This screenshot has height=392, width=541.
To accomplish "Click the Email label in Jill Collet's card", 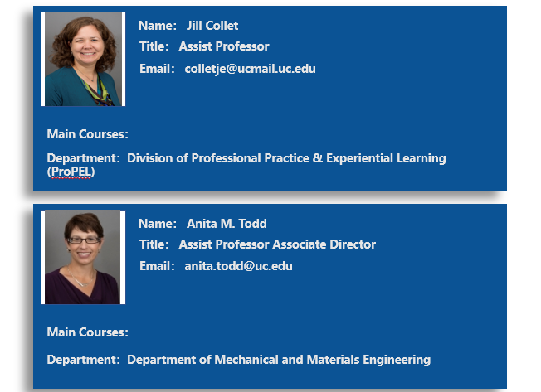I will tap(157, 69).
